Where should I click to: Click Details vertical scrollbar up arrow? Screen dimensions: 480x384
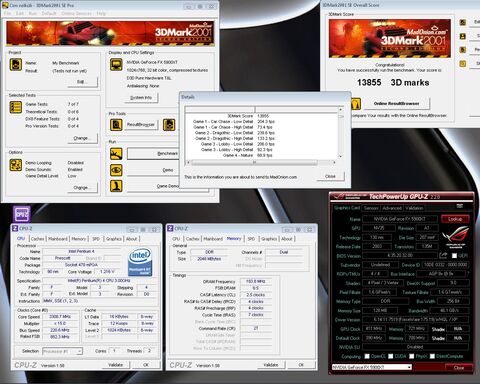340,109
